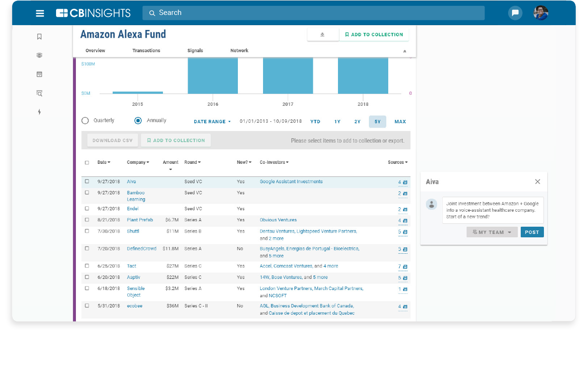586x392 pixels.
Task: Sort by the Amount column header
Action: tap(171, 165)
